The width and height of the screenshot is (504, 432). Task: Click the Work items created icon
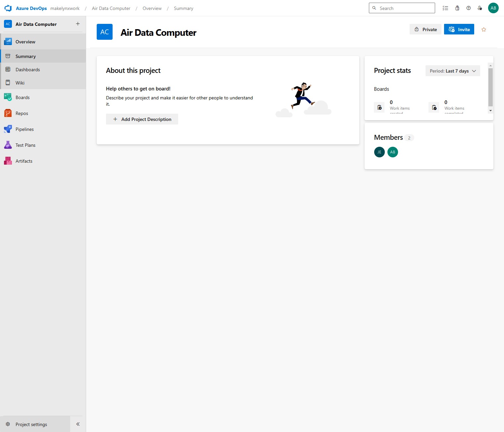click(x=379, y=107)
